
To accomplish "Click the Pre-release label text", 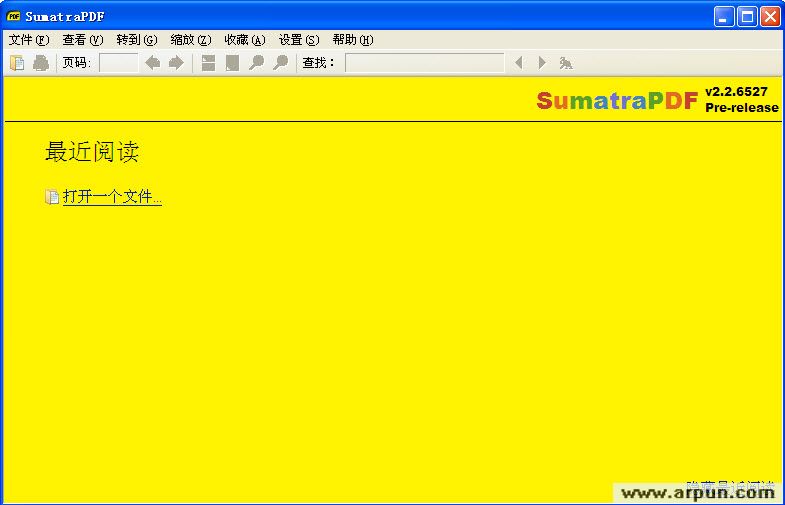I will click(741, 108).
